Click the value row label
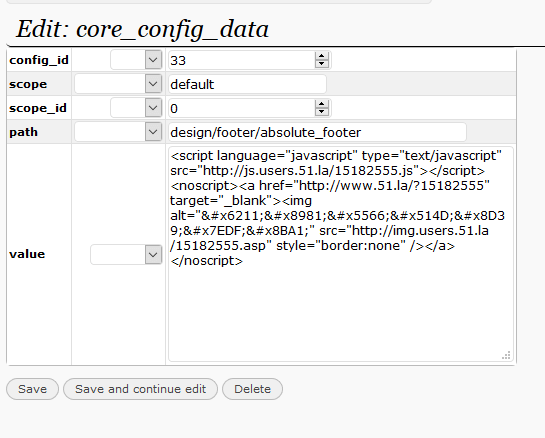This screenshot has height=438, width=545. coord(27,254)
